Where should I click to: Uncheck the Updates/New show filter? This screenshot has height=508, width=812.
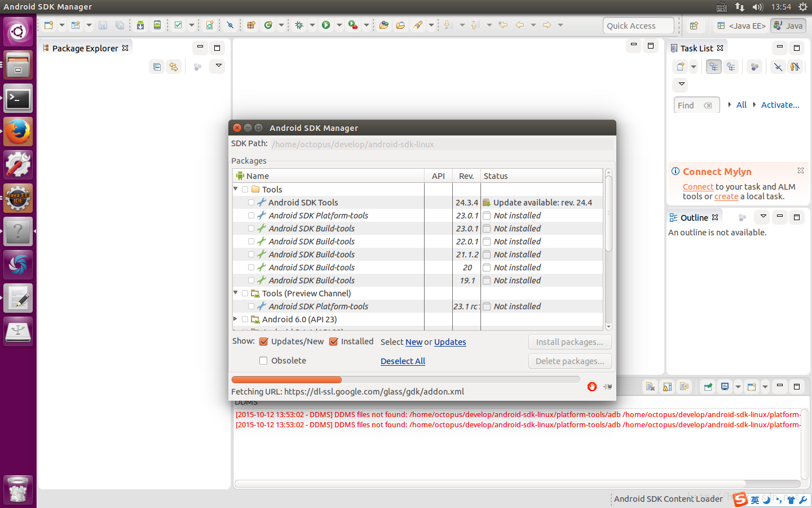(263, 341)
